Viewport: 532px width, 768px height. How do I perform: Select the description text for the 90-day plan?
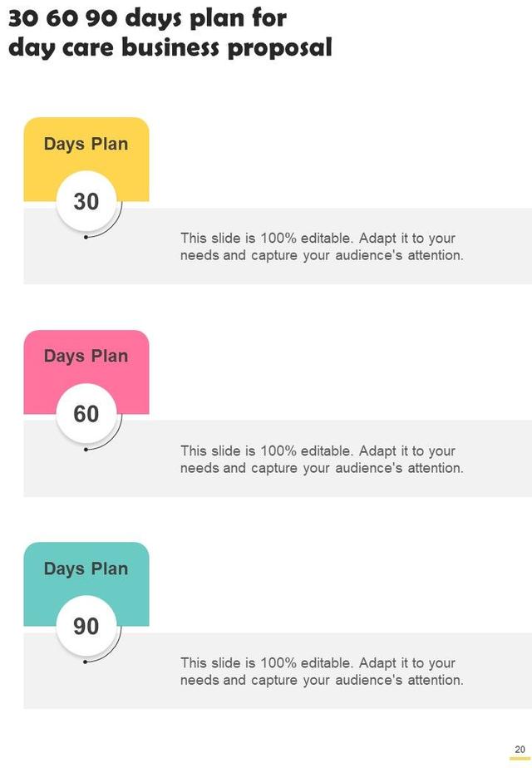[x=322, y=672]
